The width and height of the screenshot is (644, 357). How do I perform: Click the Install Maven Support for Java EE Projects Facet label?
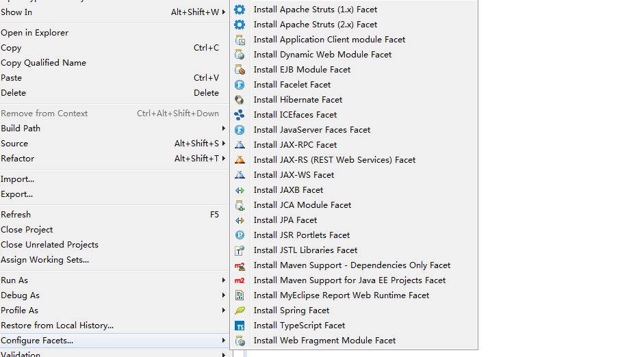pos(350,280)
